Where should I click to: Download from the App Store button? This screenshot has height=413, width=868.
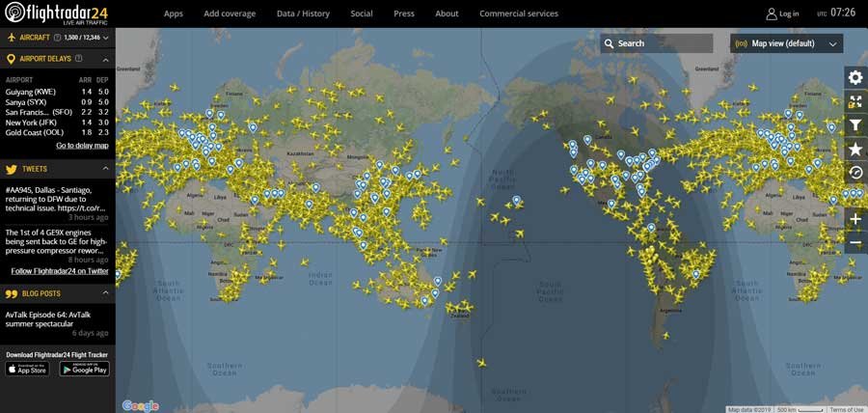coord(28,370)
